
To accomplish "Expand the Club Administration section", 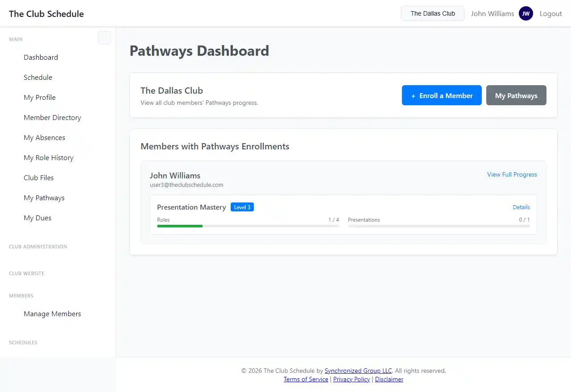I will [x=38, y=247].
